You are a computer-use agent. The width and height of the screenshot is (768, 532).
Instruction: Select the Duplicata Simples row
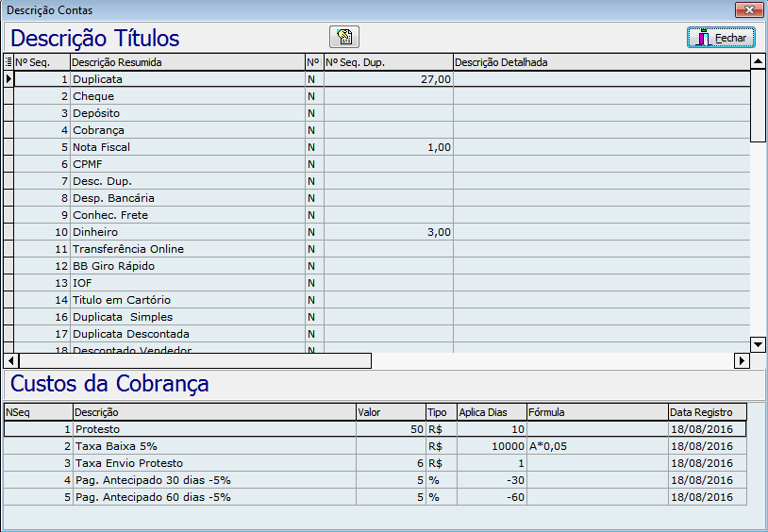[382, 317]
